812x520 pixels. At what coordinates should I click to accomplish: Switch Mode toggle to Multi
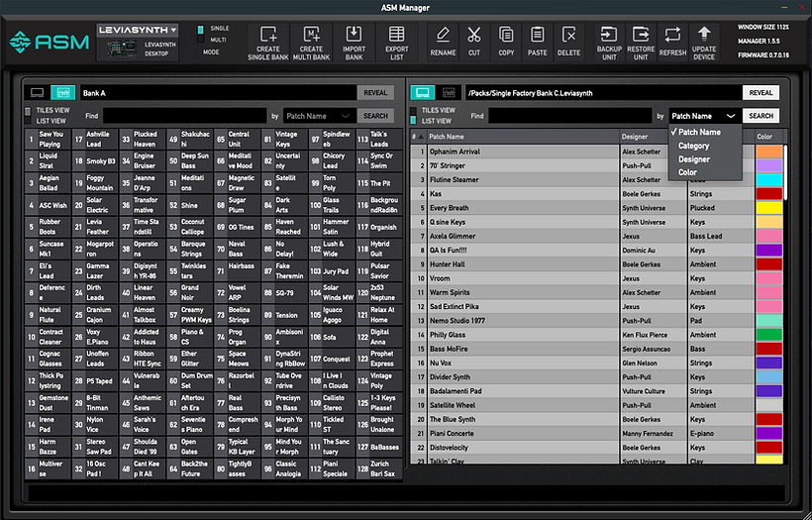(201, 40)
